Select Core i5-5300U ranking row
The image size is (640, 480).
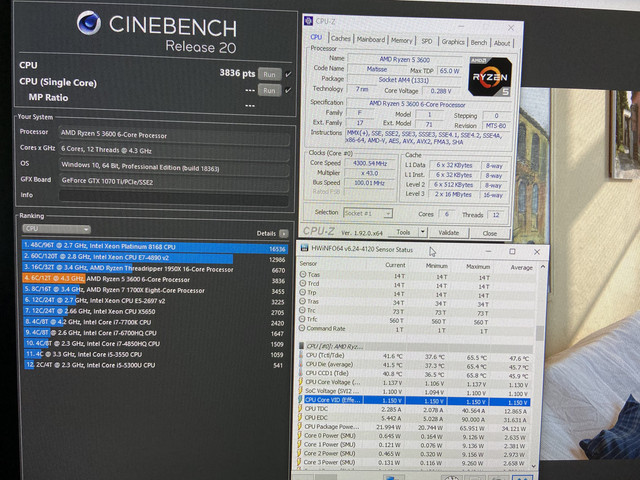coord(154,365)
